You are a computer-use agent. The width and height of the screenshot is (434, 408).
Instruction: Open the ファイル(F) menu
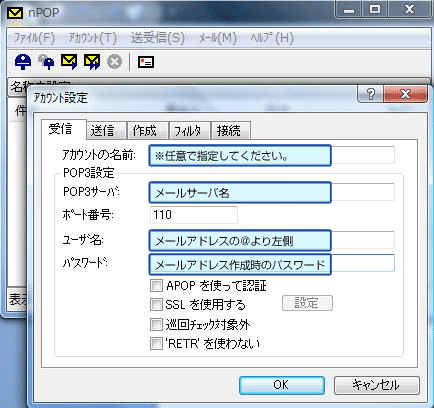pyautogui.click(x=34, y=38)
